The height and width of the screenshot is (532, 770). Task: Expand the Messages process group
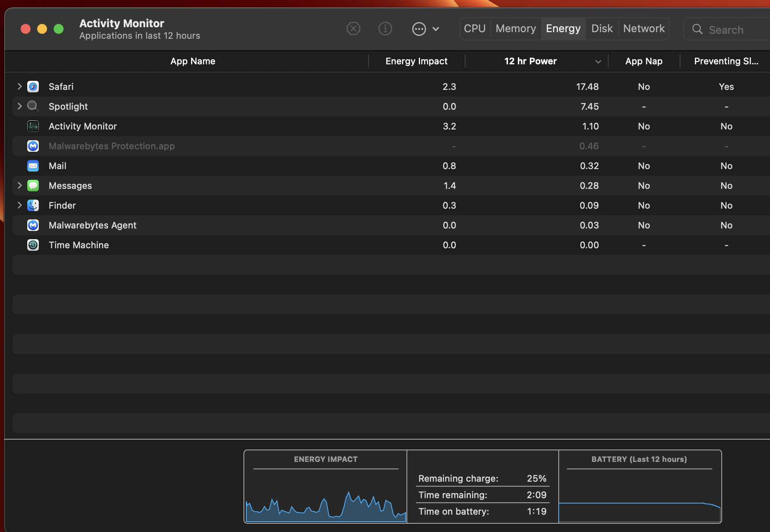19,185
